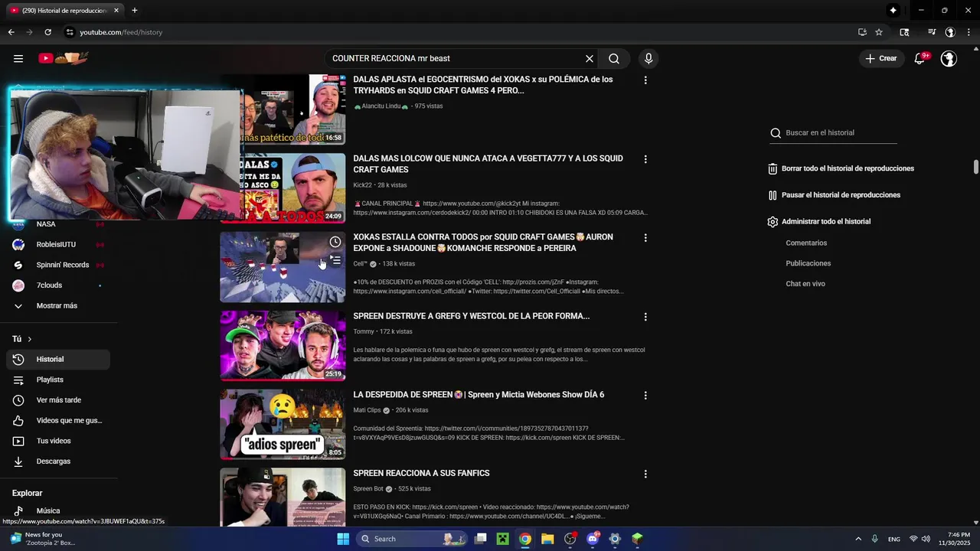Open DALAS MAS LOLCOW video thumbnail
Image resolution: width=980 pixels, height=551 pixels.
(283, 188)
